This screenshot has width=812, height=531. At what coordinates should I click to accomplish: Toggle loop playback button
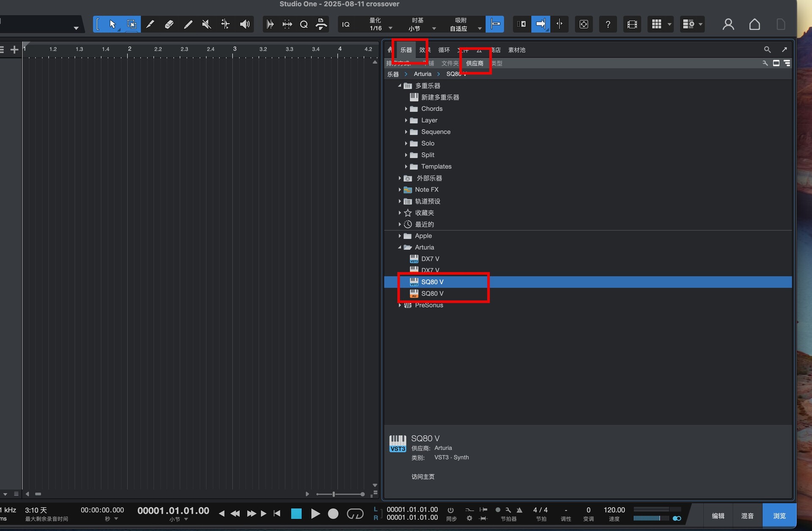(x=355, y=514)
